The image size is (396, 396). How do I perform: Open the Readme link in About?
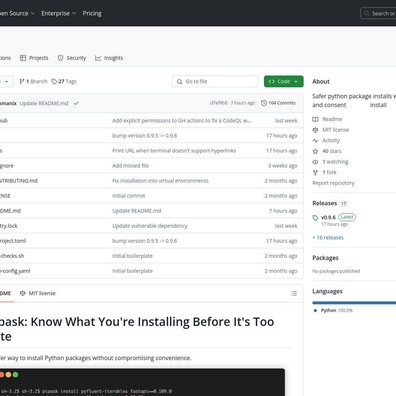coord(332,119)
